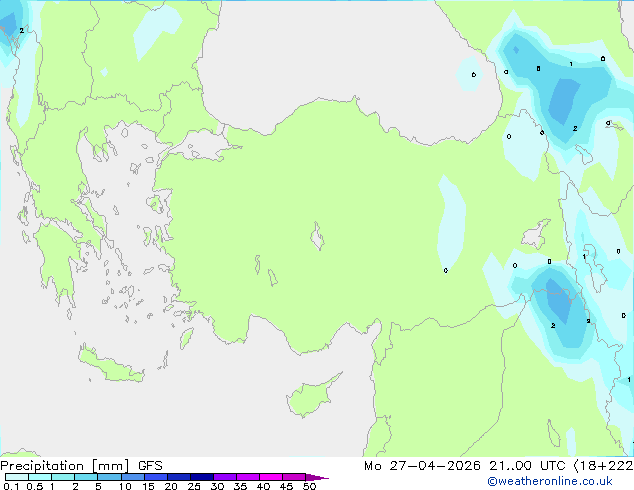Click the '30' legend scale label
The image size is (634, 490).
[217, 486]
